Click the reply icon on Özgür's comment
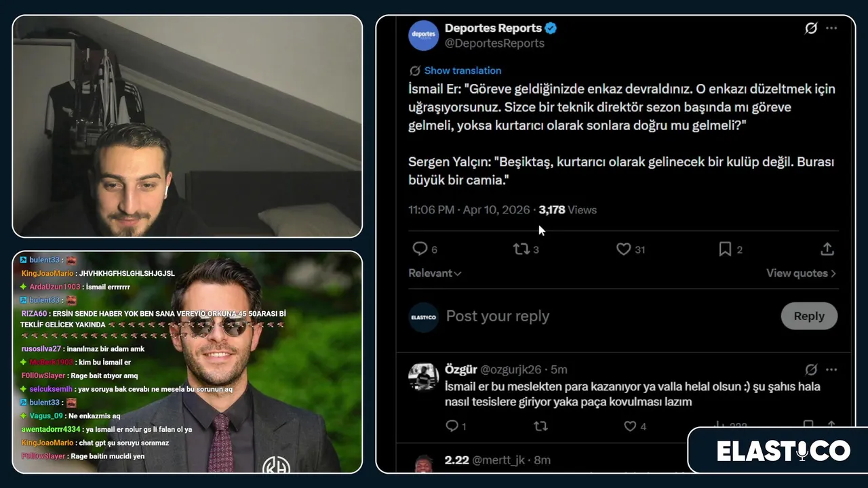This screenshot has height=488, width=868. tap(452, 426)
